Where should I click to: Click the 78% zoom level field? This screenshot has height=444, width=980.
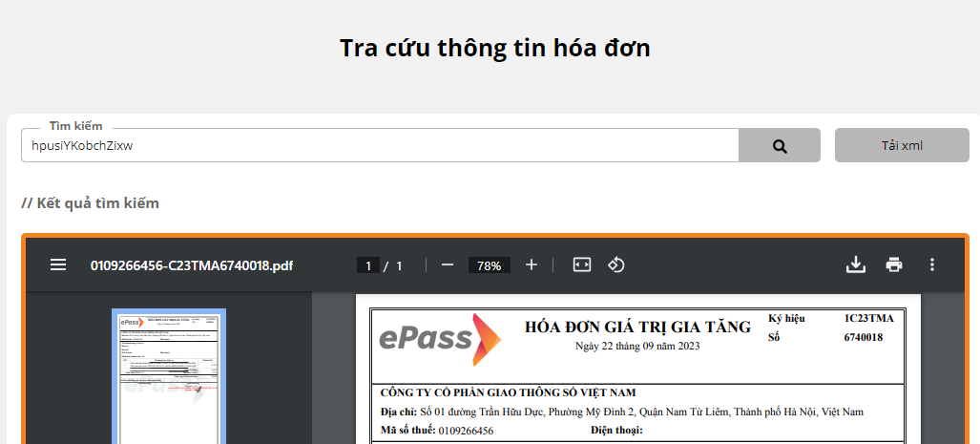pos(490,265)
